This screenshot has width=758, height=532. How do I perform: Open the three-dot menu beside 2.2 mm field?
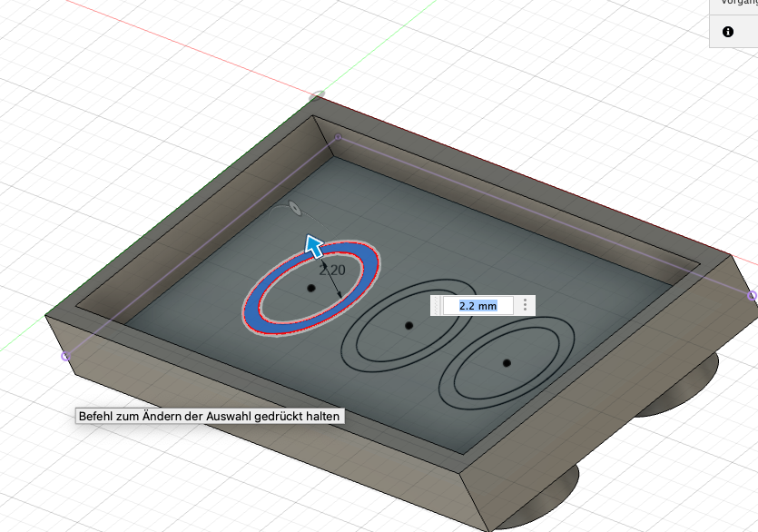click(x=525, y=306)
